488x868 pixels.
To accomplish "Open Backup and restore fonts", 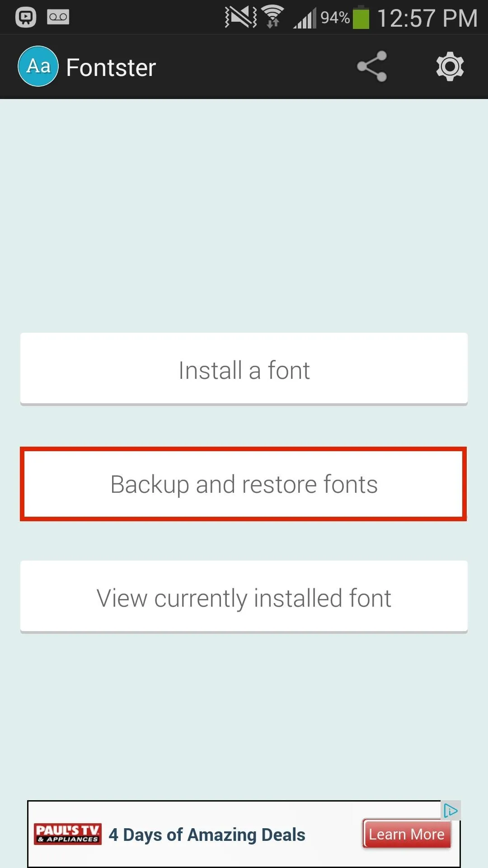I will point(244,484).
